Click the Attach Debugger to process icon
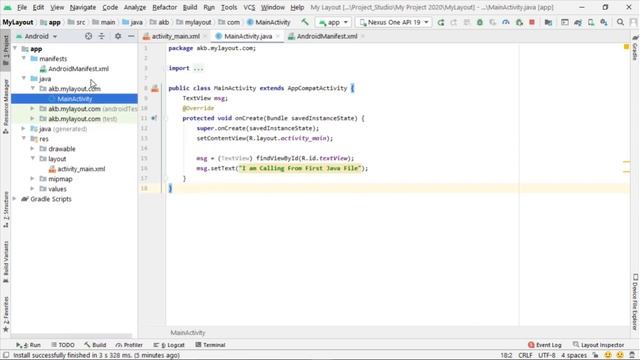640x360 pixels. [x=519, y=22]
